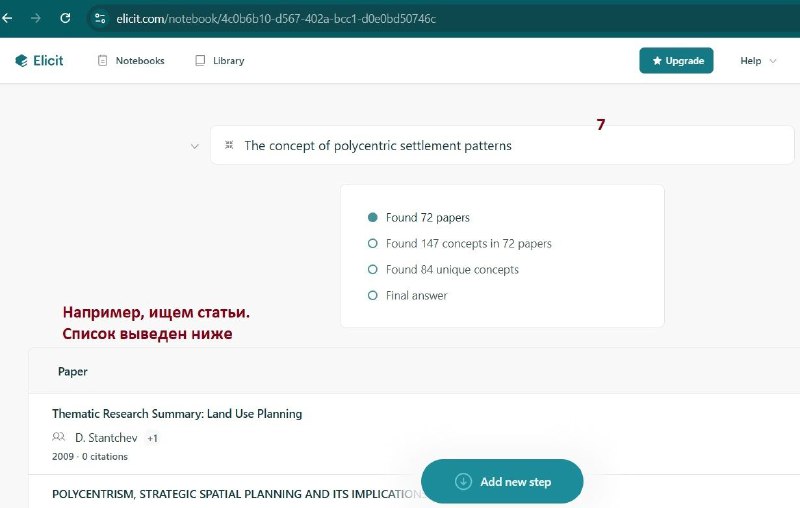The width and height of the screenshot is (800, 508).
Task: Click the concept step icon beside query
Action: click(x=229, y=145)
